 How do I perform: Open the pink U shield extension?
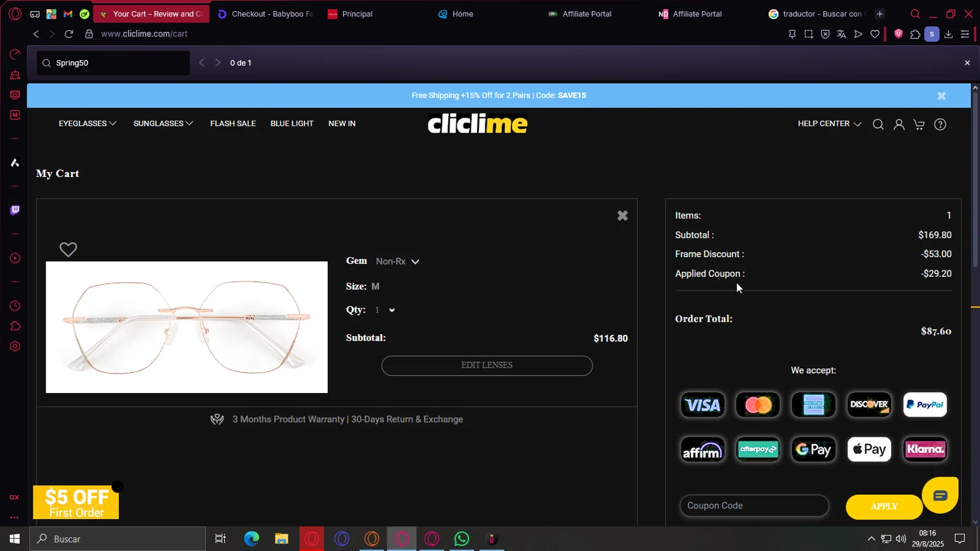tap(898, 34)
